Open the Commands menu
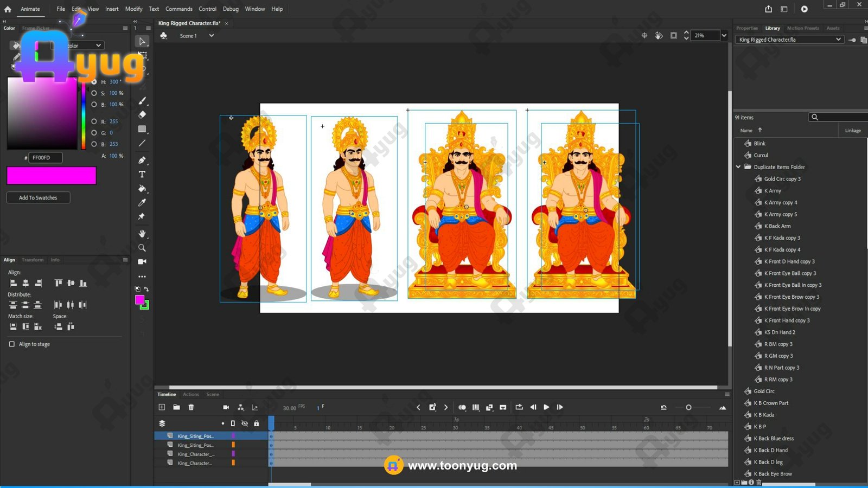 tap(179, 9)
